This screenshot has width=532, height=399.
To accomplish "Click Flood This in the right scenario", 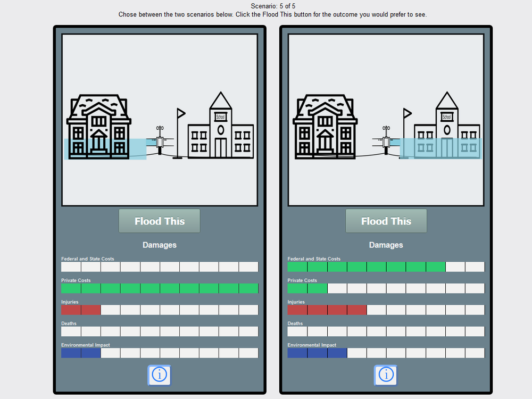I will coord(386,221).
